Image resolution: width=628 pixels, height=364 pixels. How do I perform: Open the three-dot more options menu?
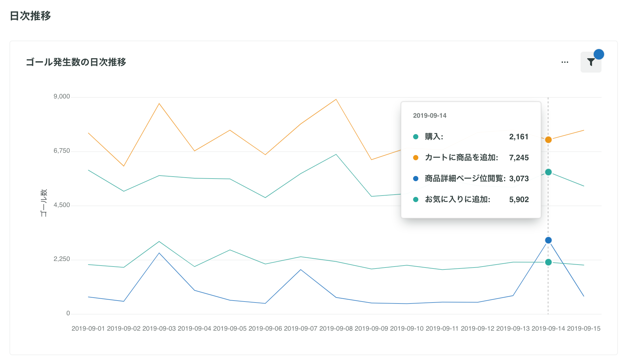coord(565,62)
